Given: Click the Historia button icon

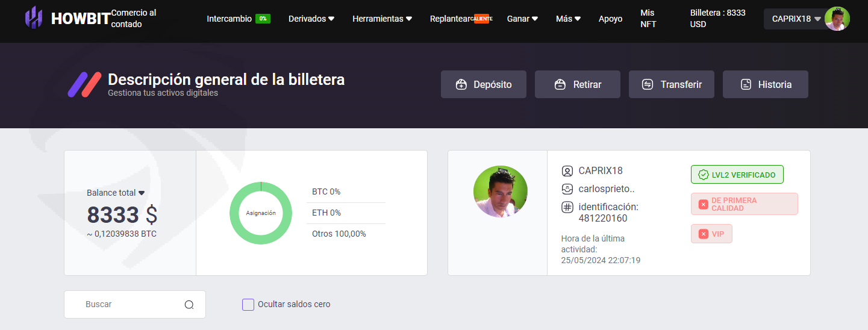Looking at the screenshot, I should click(x=746, y=84).
